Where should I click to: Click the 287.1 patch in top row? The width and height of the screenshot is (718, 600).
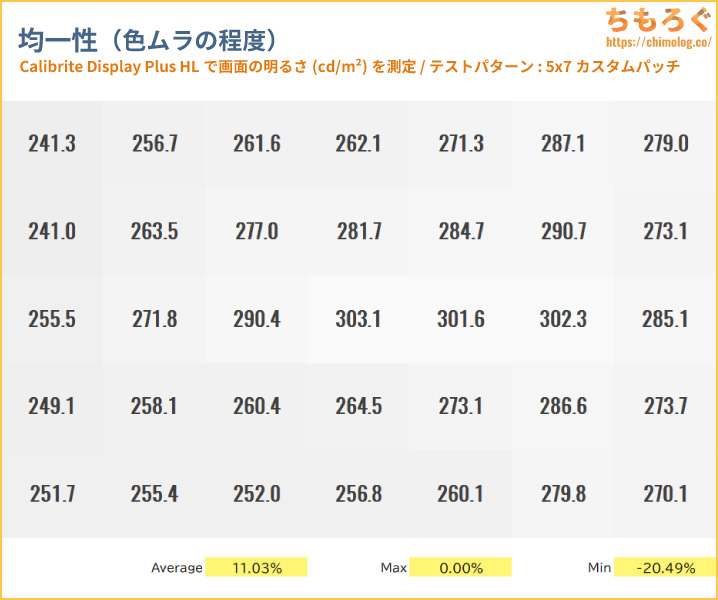pyautogui.click(x=563, y=144)
